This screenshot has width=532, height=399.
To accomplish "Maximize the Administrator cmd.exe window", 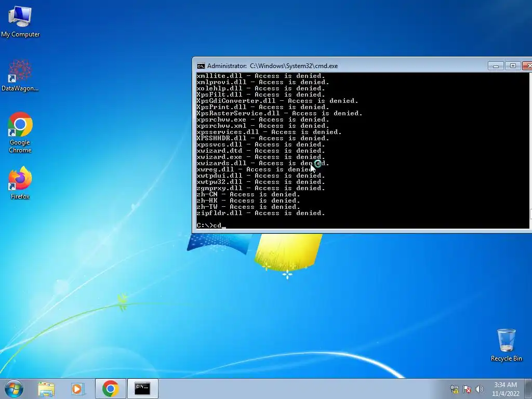I will tap(513, 66).
